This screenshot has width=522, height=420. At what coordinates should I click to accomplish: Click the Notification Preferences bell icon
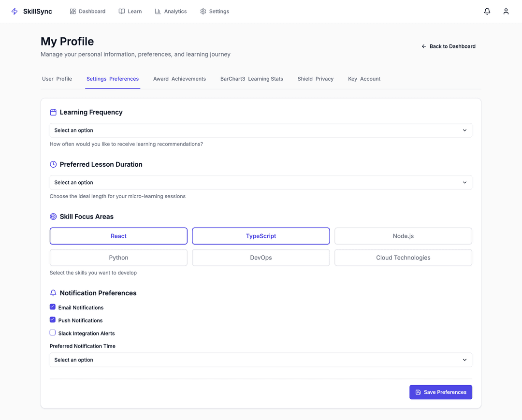click(x=53, y=293)
